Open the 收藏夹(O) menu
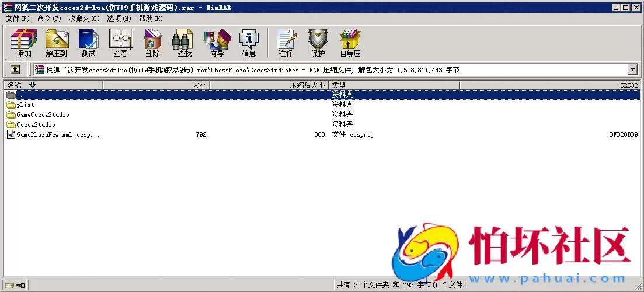 [84, 19]
